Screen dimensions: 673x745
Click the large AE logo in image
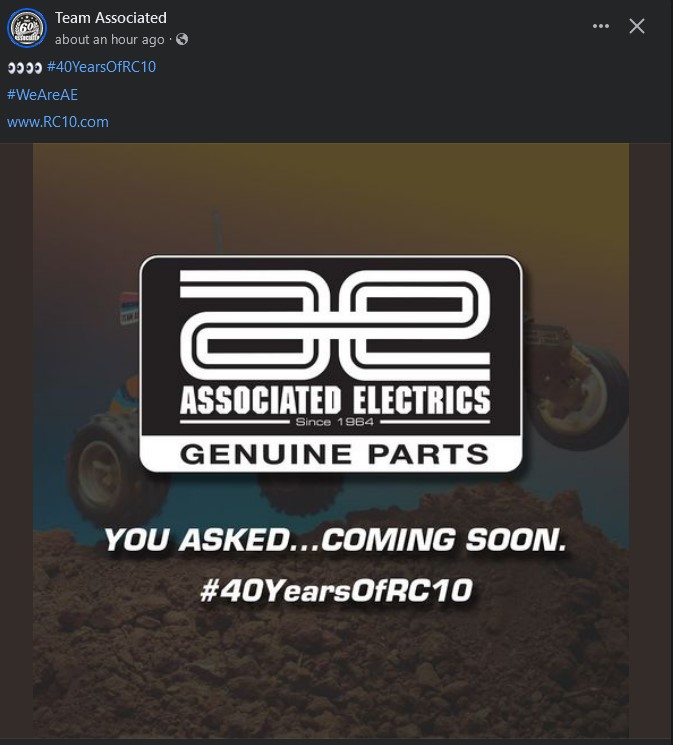335,324
